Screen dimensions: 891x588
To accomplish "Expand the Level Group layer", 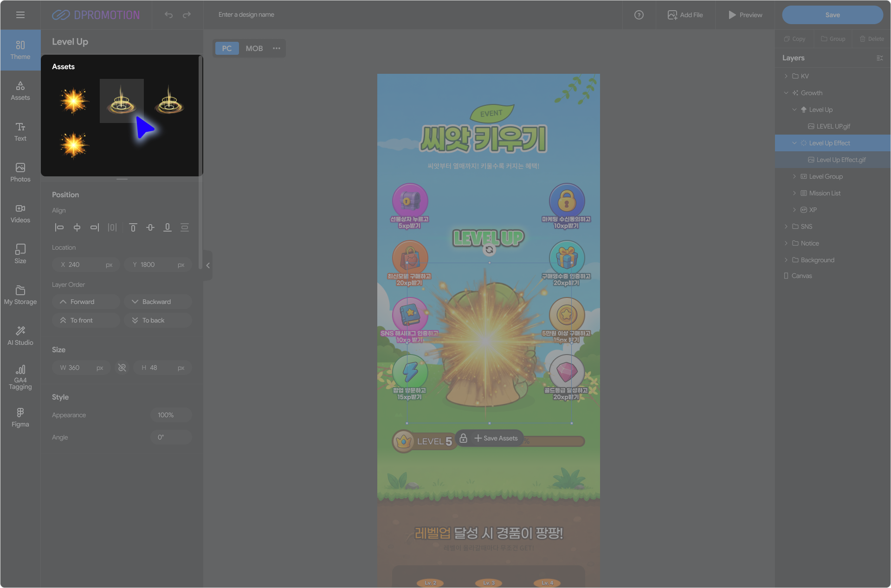I will 794,176.
